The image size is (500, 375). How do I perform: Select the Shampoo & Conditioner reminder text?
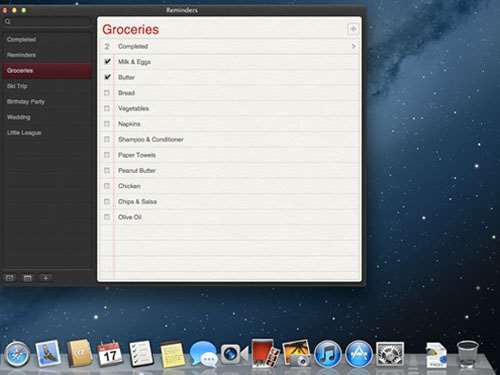[151, 139]
